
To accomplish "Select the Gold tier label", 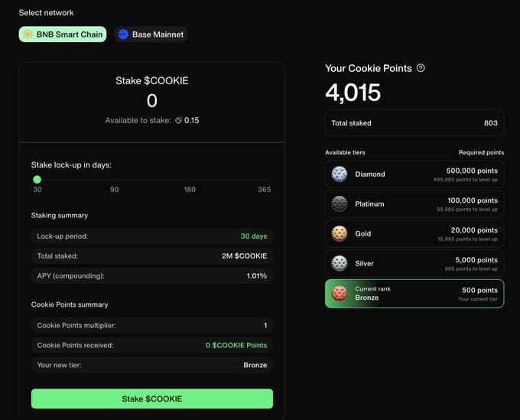I will [362, 234].
